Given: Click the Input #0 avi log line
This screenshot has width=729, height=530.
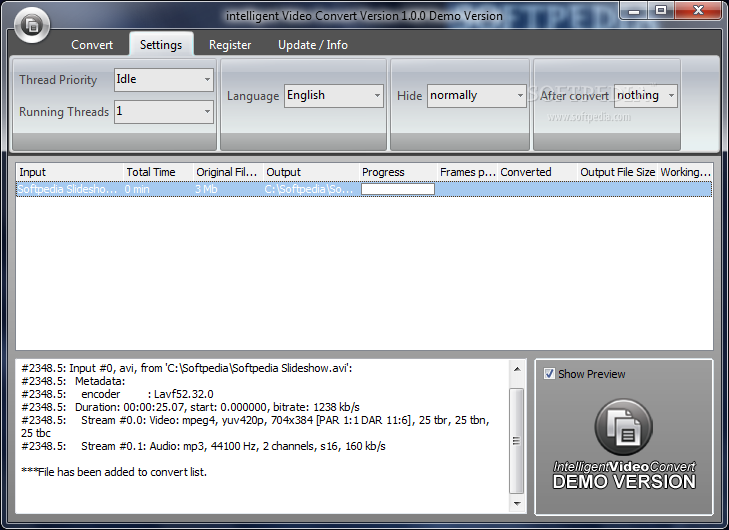Looking at the screenshot, I should click(187, 368).
